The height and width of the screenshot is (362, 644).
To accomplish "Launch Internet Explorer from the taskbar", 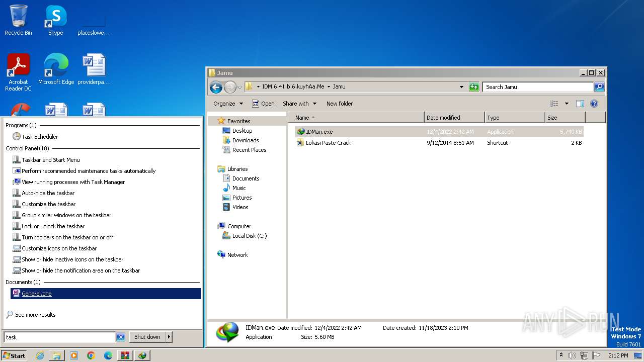I will point(40,355).
